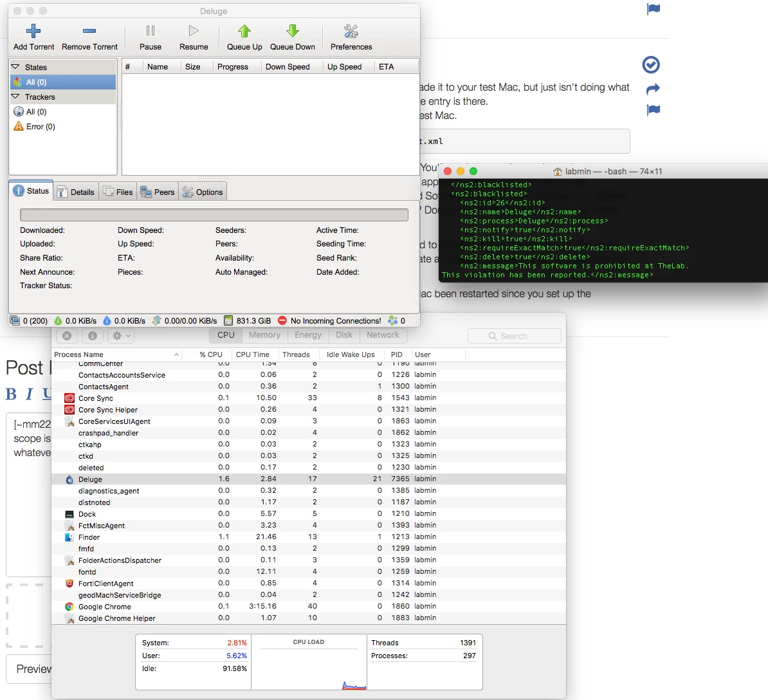Switch to Energy tab in Activity Monitor

(308, 335)
